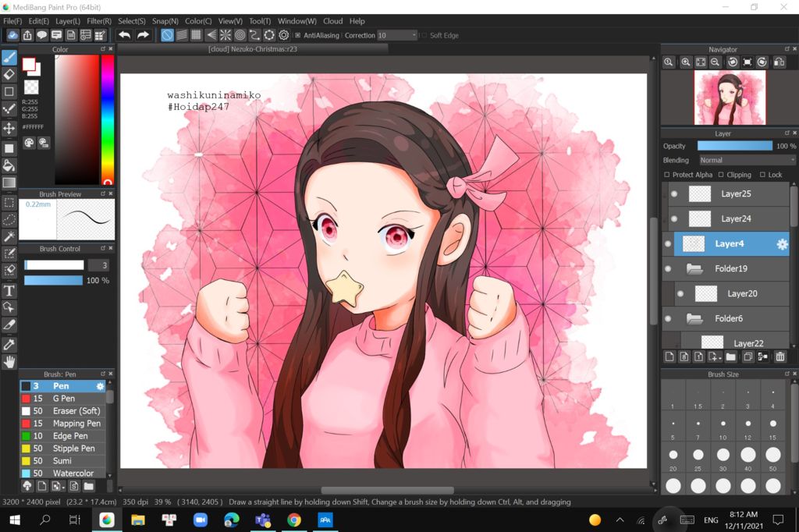Delete layer with the trash icon

click(780, 356)
